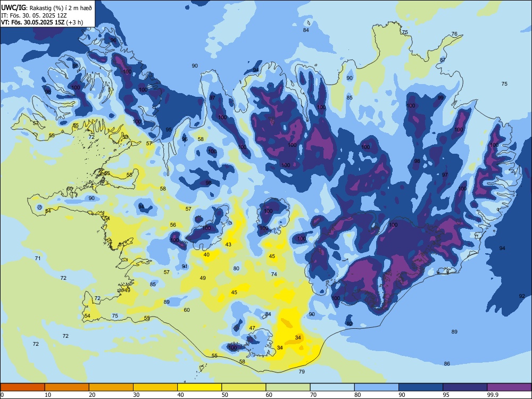This screenshot has height=399, width=532.
Task: Click the '99.9' legend tick label
Action: (492, 395)
